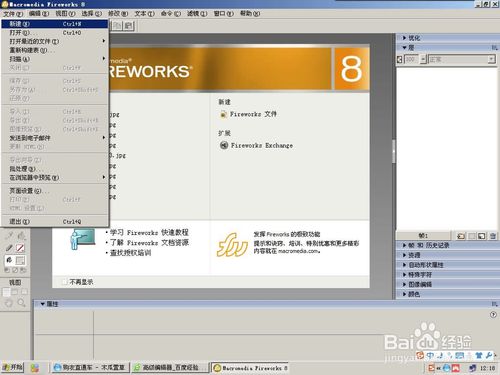Click the paint bucket fill color icon
The image size is (500, 375).
click(x=9, y=260)
